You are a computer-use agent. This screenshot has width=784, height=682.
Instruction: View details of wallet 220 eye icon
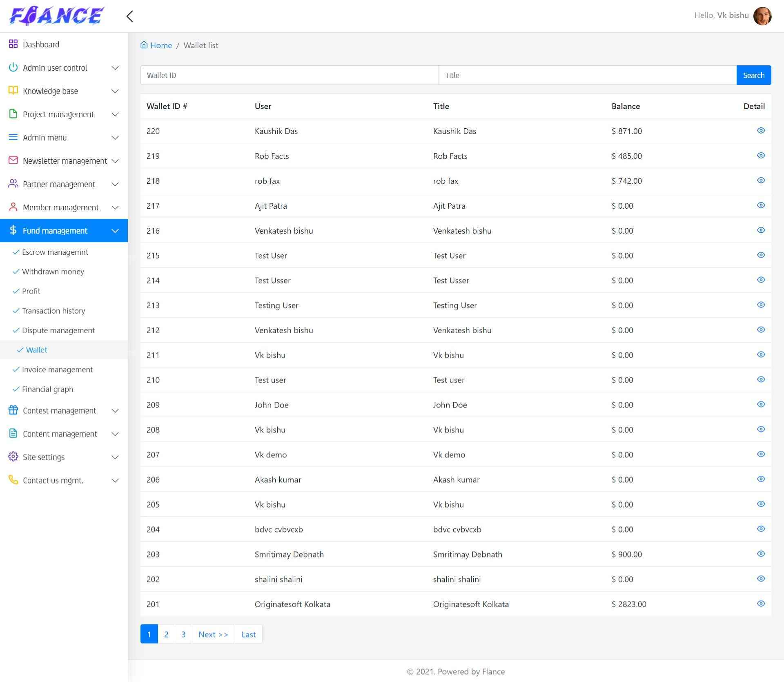pos(761,131)
